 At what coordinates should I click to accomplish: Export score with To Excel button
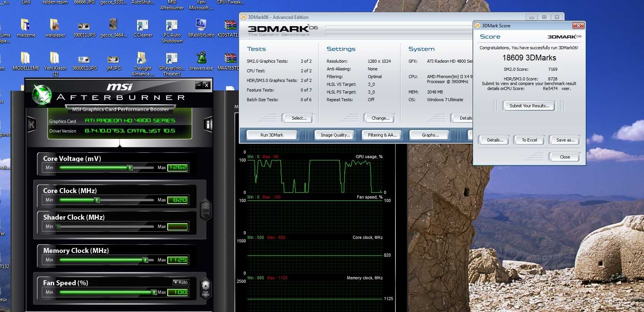click(x=529, y=140)
